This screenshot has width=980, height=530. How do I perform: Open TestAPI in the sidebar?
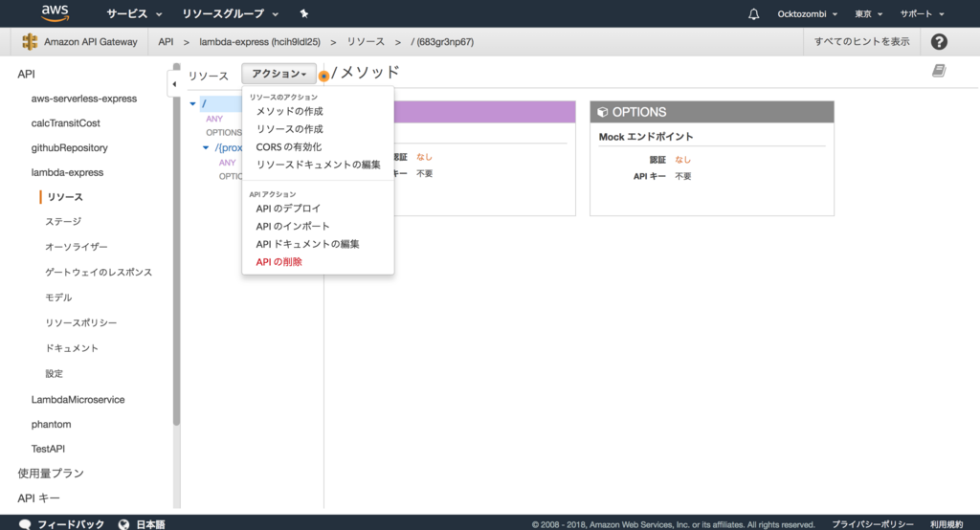click(x=48, y=449)
